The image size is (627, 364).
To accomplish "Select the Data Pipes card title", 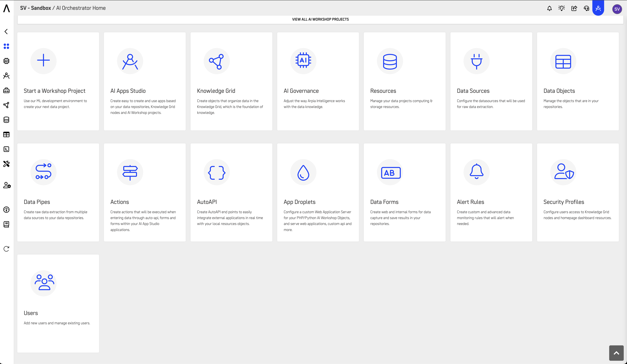I will (x=37, y=202).
